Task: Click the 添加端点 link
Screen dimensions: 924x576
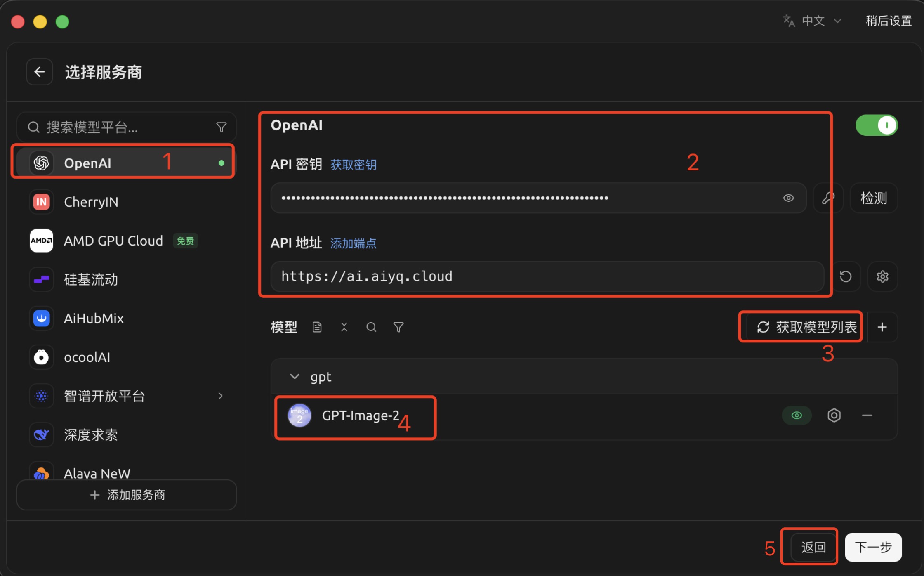Action: pyautogui.click(x=354, y=243)
